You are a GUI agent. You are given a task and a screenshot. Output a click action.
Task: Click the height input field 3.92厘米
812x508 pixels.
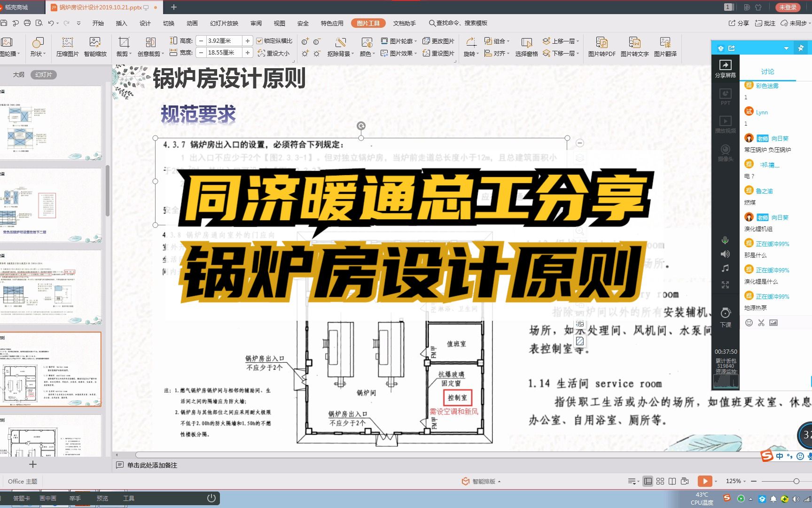pyautogui.click(x=225, y=41)
